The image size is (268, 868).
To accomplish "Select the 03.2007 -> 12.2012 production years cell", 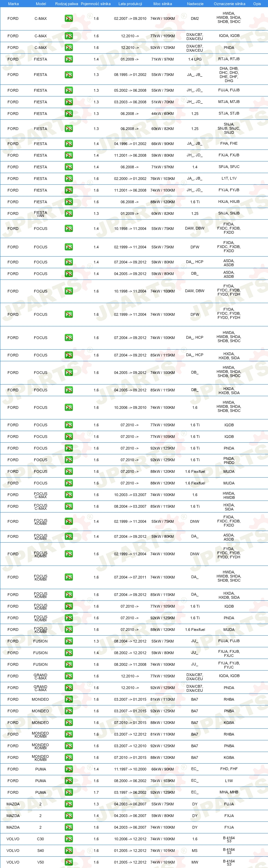I will point(130,734).
